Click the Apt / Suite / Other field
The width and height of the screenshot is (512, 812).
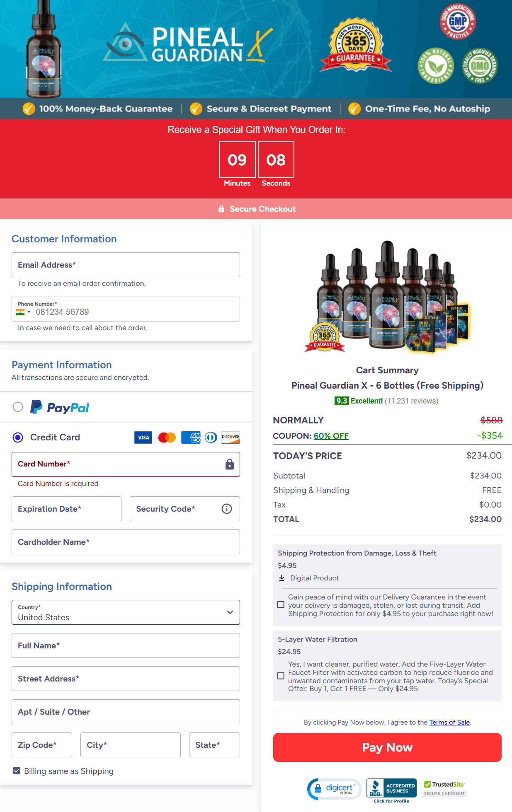coord(126,712)
